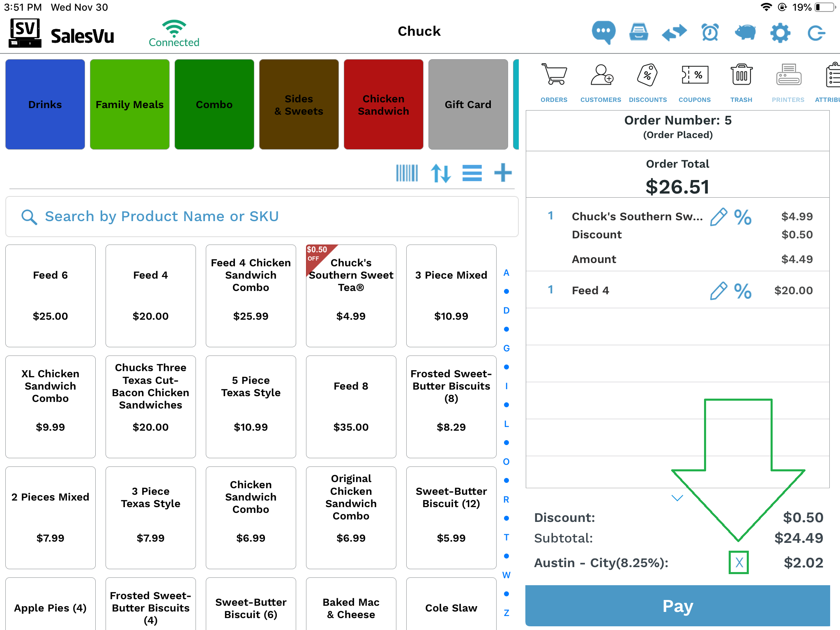
Task: Add Baked Mac & Cheese product
Action: (x=351, y=604)
